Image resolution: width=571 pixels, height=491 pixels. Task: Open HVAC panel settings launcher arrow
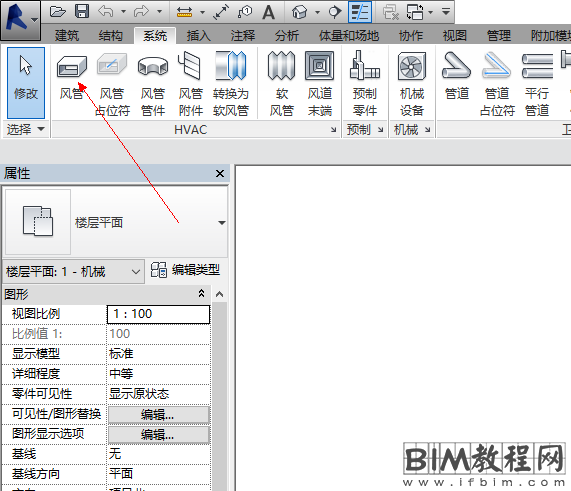click(x=333, y=130)
